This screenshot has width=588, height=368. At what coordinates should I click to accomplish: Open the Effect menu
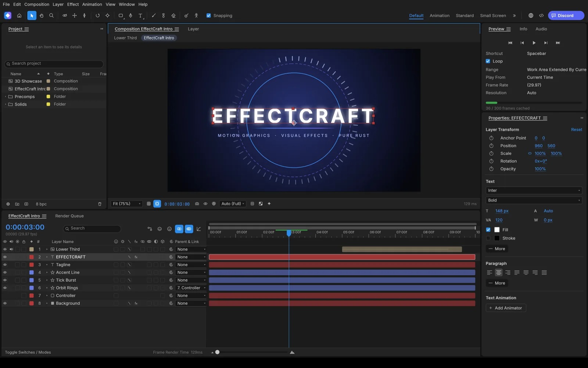[x=73, y=4]
